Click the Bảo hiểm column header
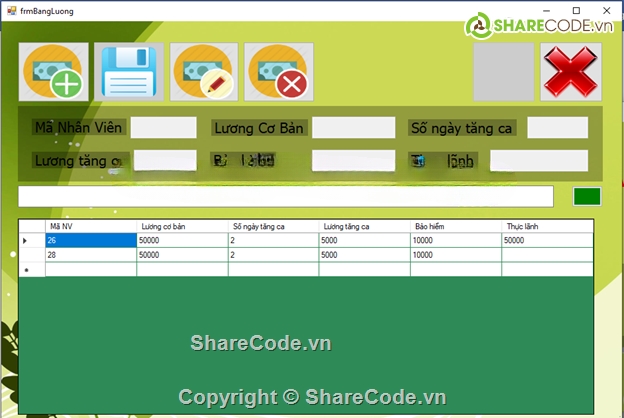 pyautogui.click(x=456, y=227)
